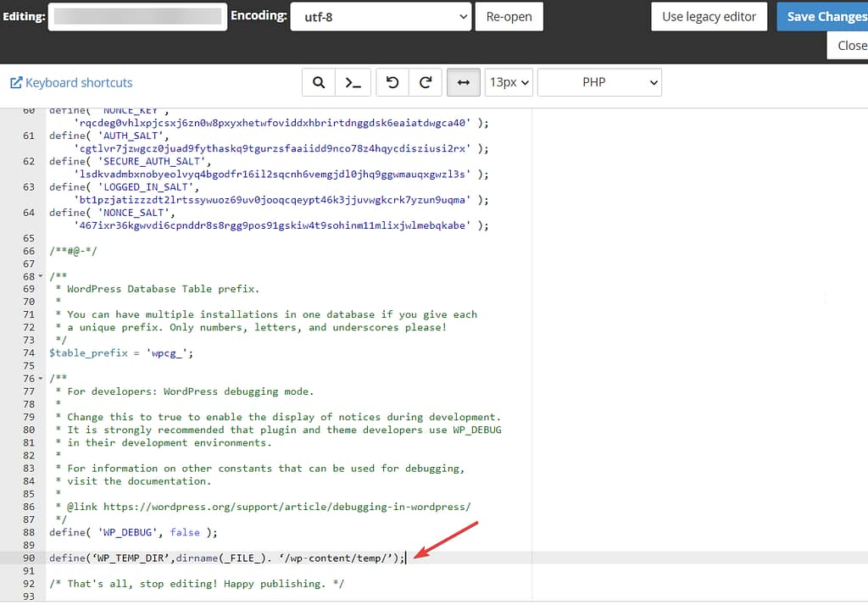The height and width of the screenshot is (616, 868).
Task: Select the search icon in the toolbar
Action: click(319, 82)
